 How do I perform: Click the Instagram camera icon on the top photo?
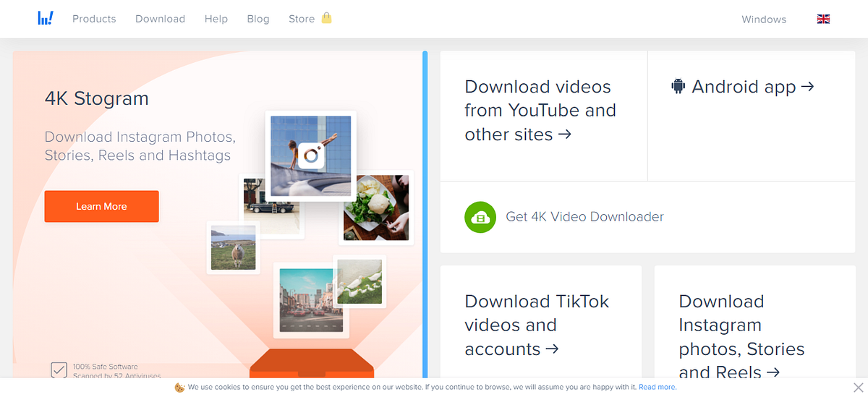tap(311, 155)
